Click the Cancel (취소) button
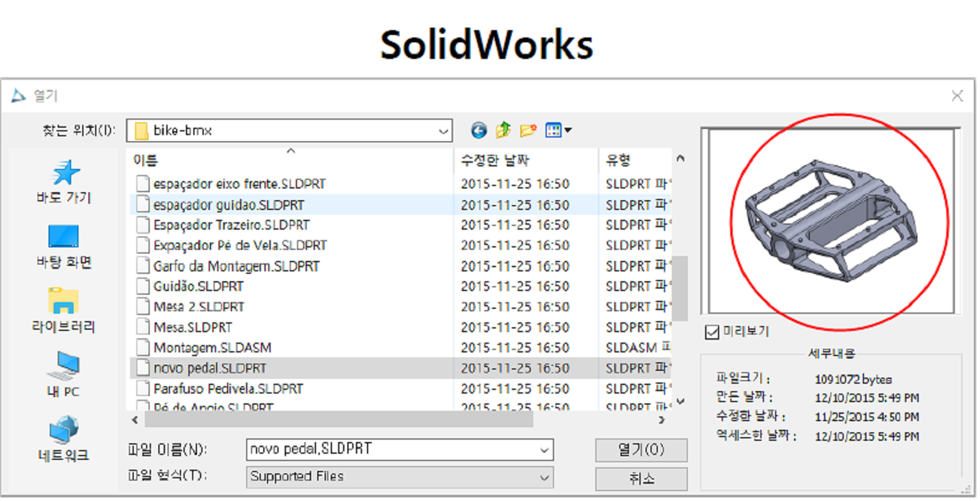980x501 pixels. pos(641,479)
